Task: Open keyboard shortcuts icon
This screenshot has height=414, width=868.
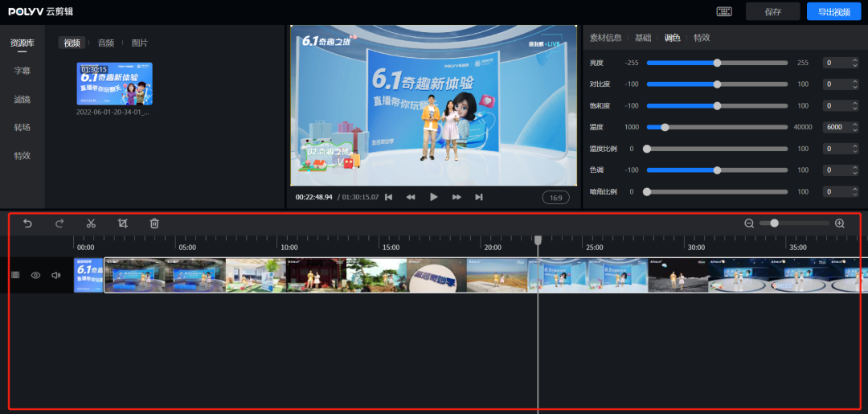Action: coord(724,11)
